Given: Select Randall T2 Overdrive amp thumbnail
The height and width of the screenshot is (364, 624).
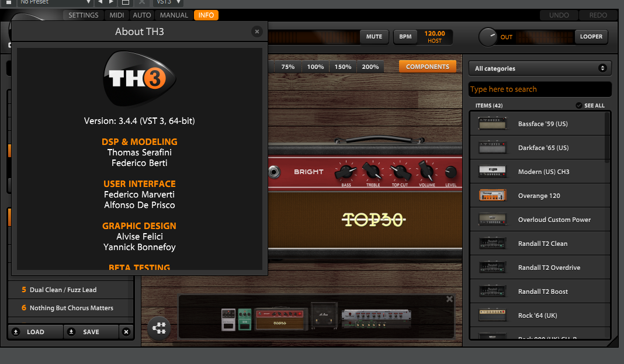Looking at the screenshot, I should click(493, 268).
